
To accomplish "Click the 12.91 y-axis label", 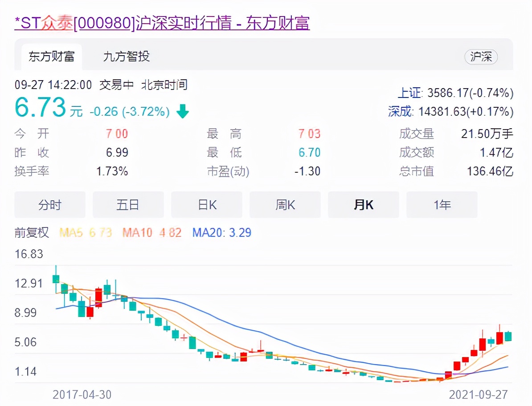I will click(x=29, y=283).
